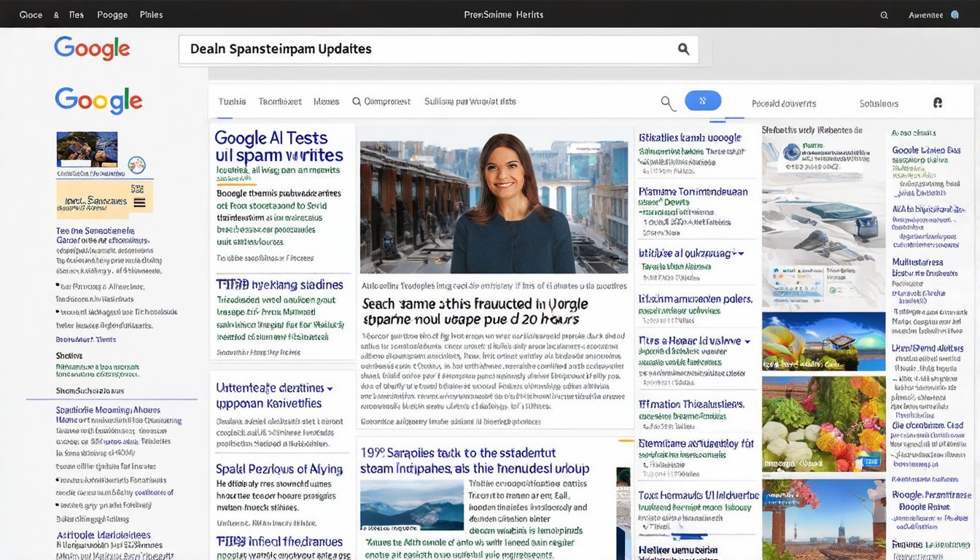Open the 'lTes' menu in top bar

pyautogui.click(x=75, y=15)
